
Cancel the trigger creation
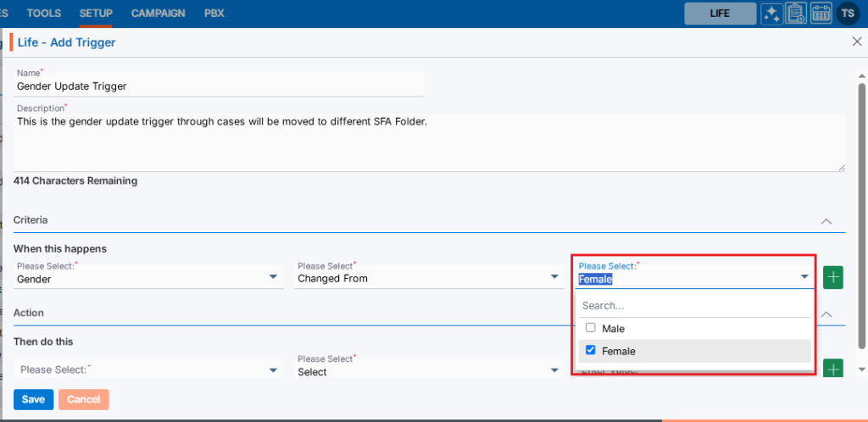point(83,399)
